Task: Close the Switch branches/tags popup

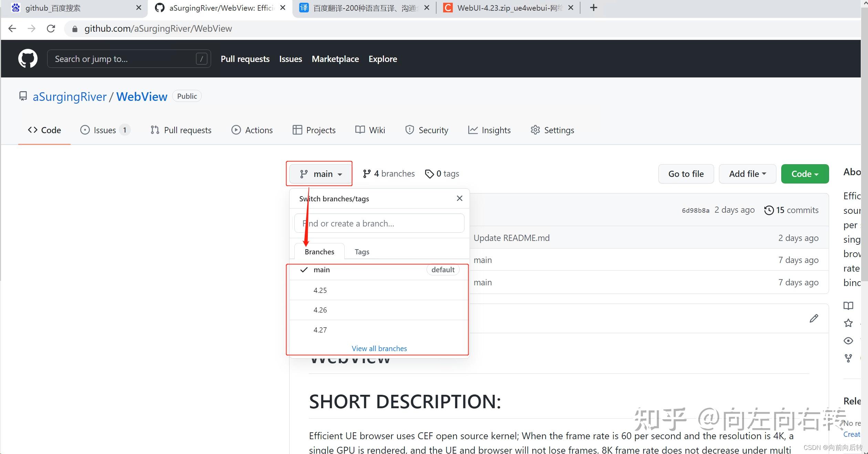Action: pyautogui.click(x=459, y=198)
